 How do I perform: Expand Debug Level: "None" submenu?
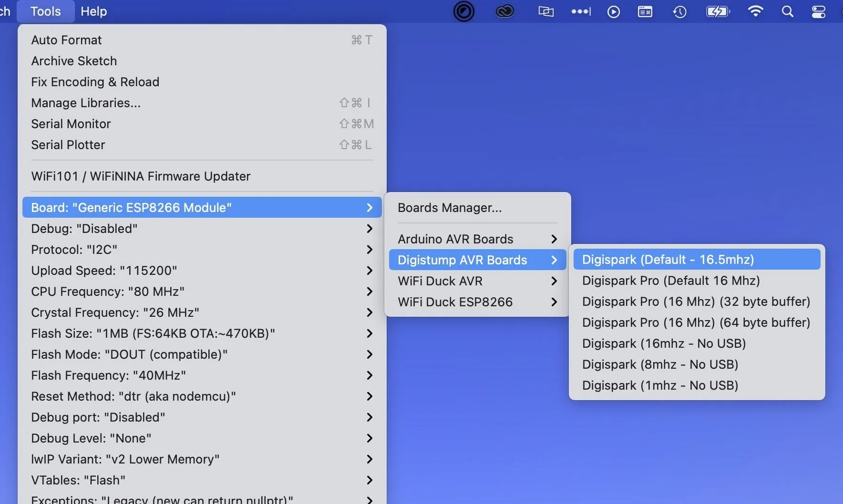click(202, 438)
